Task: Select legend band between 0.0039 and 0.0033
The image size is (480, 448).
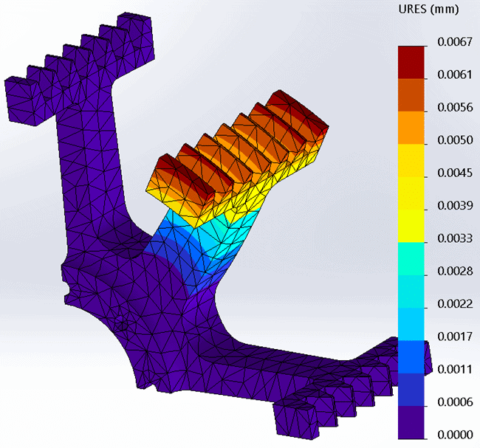Action: [x=411, y=226]
